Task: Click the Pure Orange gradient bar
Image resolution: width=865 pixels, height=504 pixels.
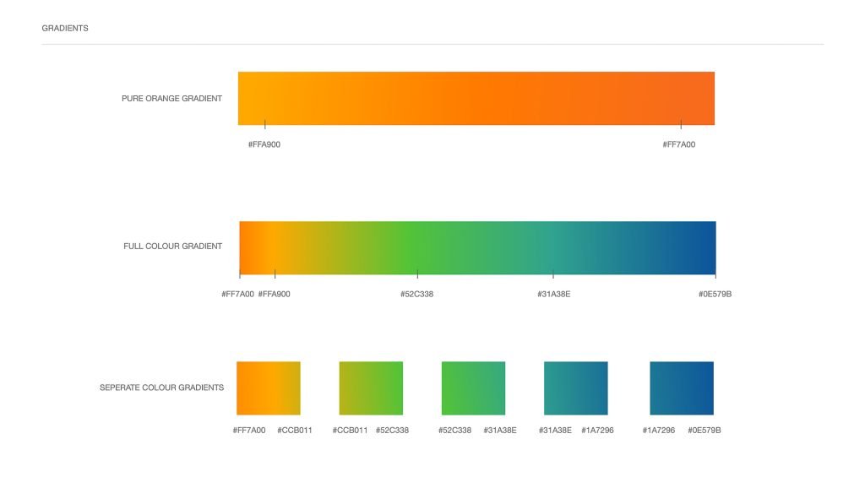Action: click(x=476, y=98)
